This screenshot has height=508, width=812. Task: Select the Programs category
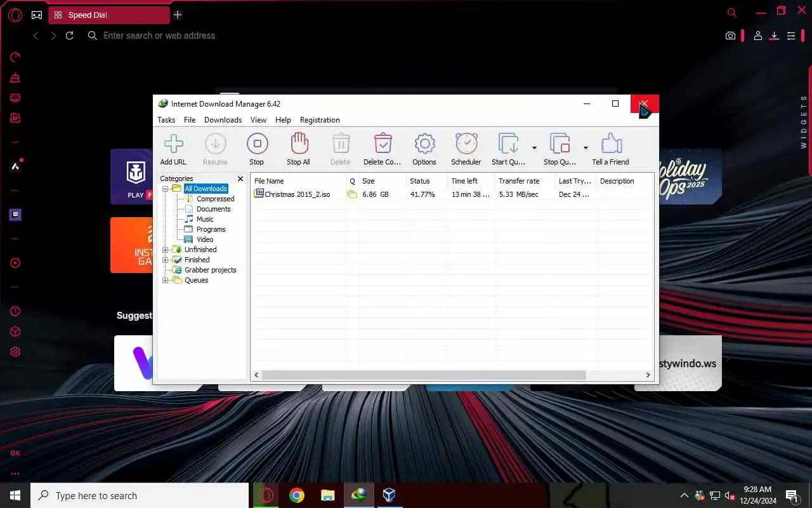pyautogui.click(x=211, y=229)
